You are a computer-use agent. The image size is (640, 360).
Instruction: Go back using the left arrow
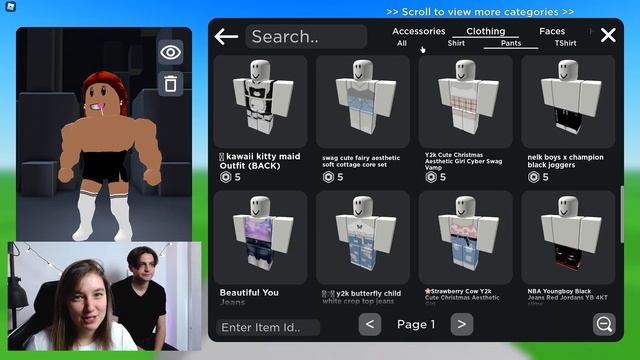point(226,37)
